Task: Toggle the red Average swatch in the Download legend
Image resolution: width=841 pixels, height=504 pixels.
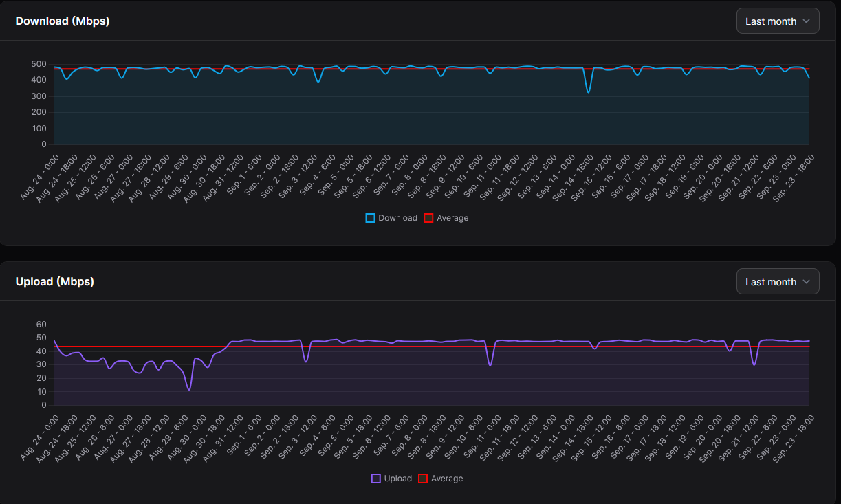Action: pyautogui.click(x=428, y=218)
